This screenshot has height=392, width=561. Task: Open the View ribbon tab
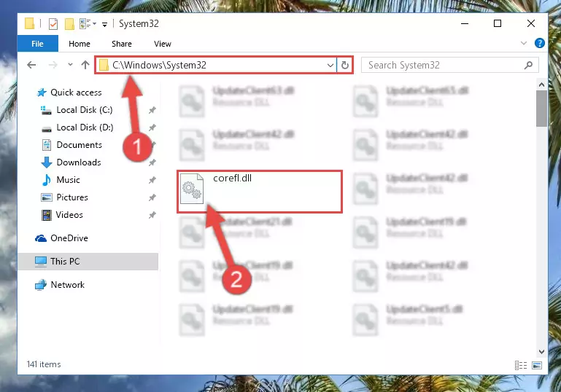pyautogui.click(x=163, y=44)
